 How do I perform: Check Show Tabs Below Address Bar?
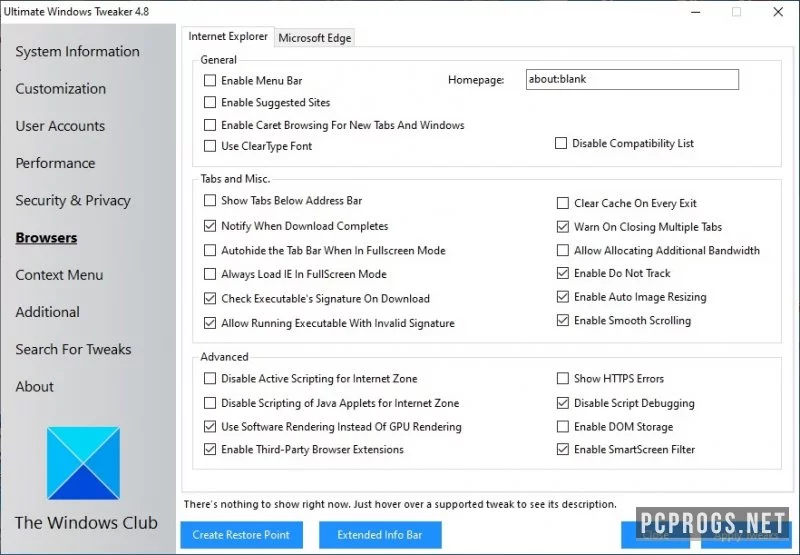pos(210,200)
